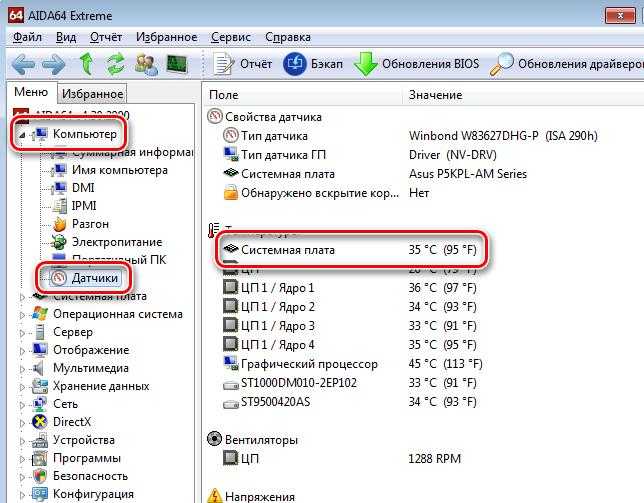Click the Бэкап toolbar button
The height and width of the screenshot is (503, 644).
pyautogui.click(x=313, y=64)
